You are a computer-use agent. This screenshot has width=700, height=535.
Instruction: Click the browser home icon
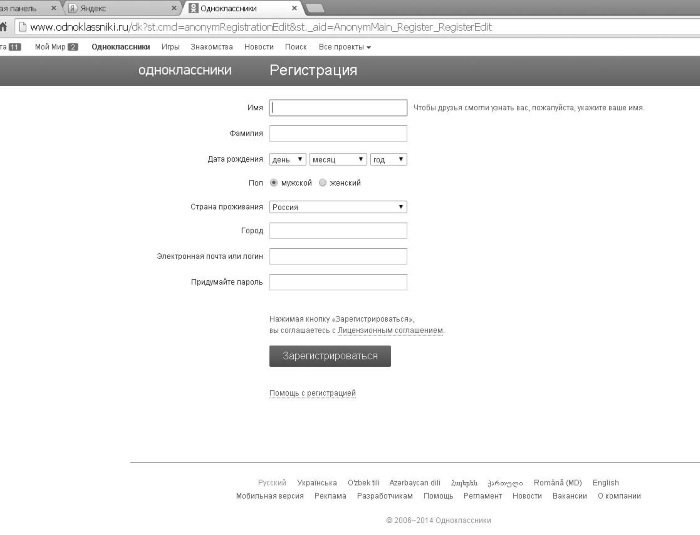(x=3, y=27)
